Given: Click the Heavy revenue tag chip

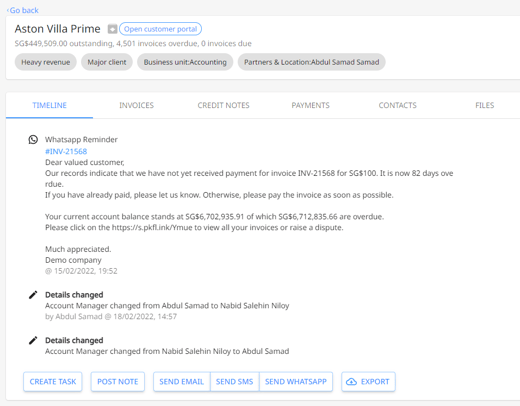Looking at the screenshot, I should pos(46,62).
